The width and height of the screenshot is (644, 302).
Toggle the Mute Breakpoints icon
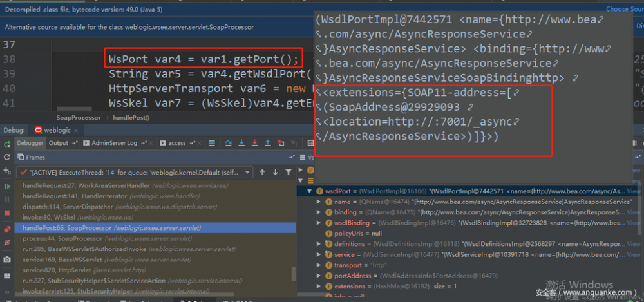pos(7,242)
